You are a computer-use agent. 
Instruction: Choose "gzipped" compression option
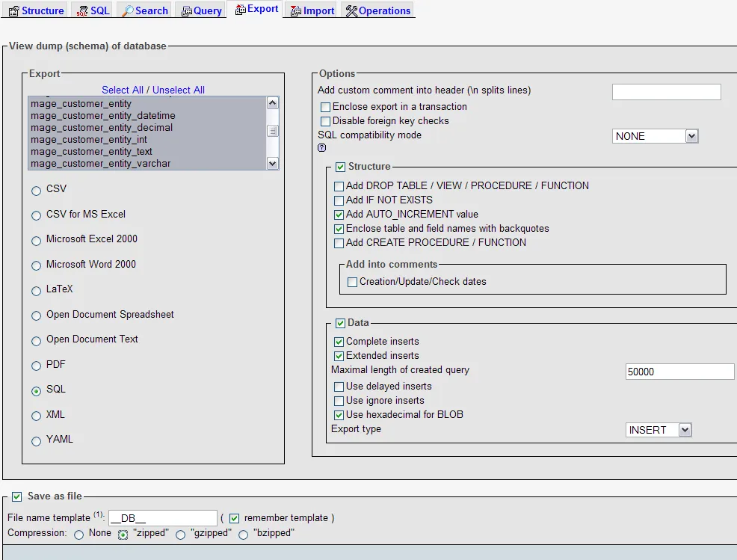click(x=181, y=535)
